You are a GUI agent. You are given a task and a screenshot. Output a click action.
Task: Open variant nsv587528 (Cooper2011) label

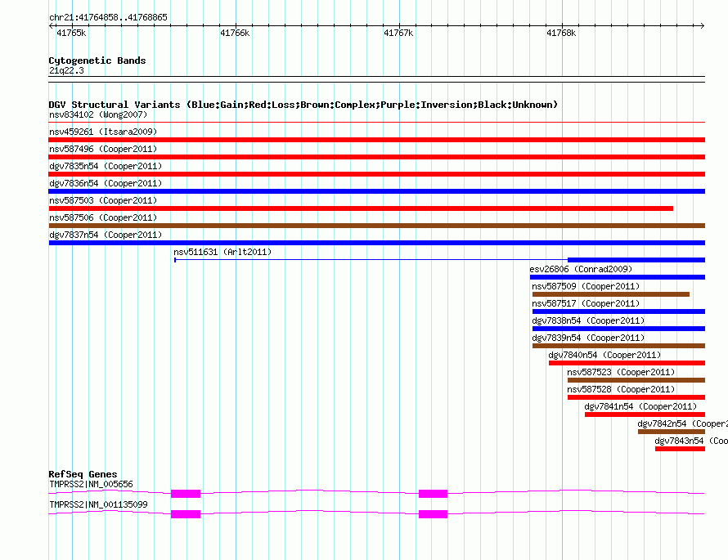pos(621,389)
